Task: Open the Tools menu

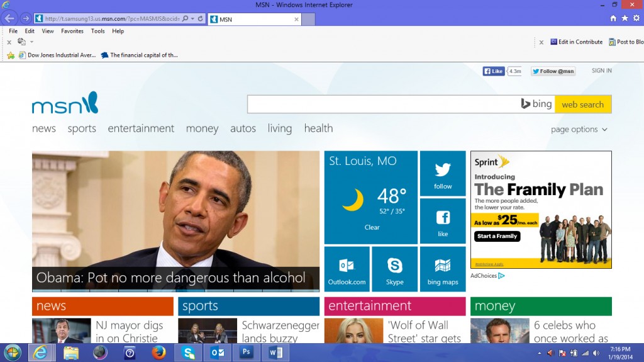Action: tap(97, 31)
